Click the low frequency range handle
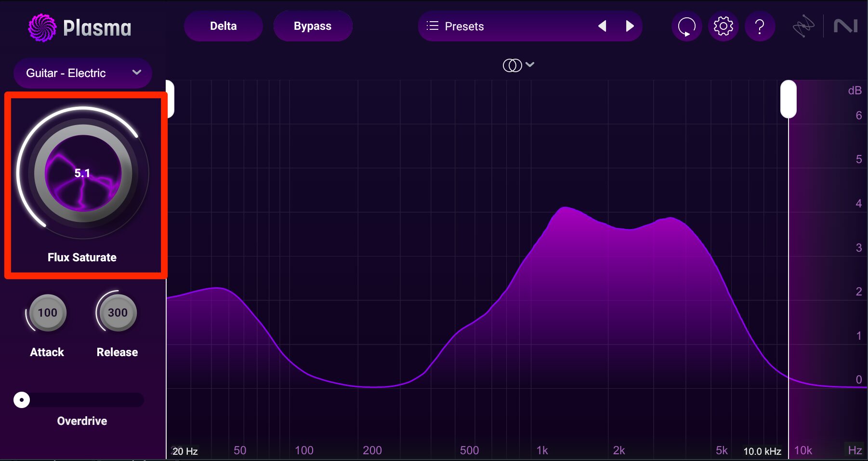This screenshot has height=461, width=868. point(170,99)
